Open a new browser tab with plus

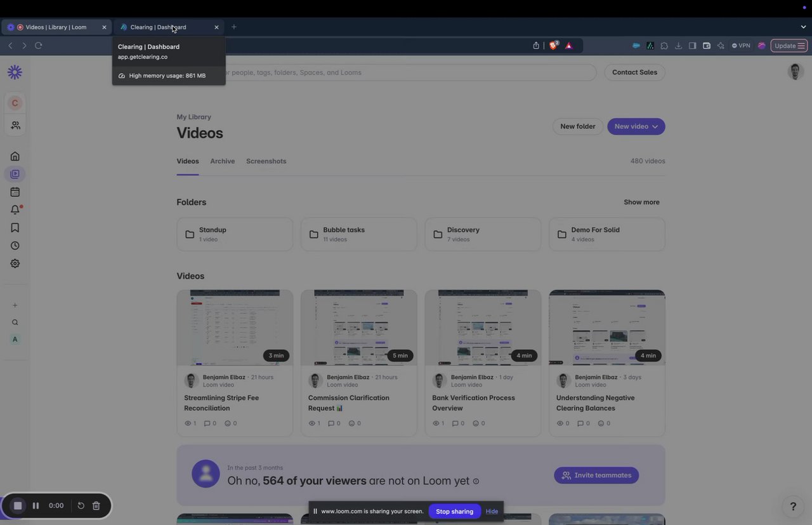[x=234, y=27]
